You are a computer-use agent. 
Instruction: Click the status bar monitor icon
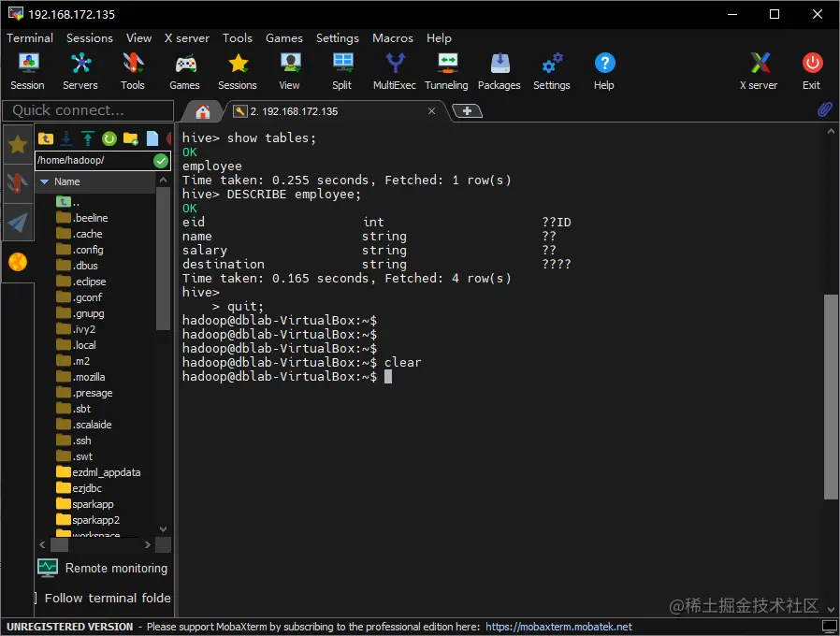pos(831,626)
